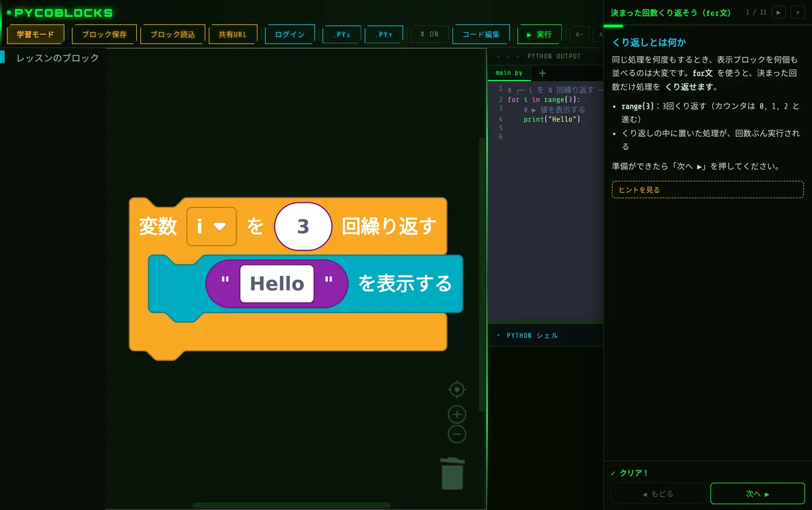Click ヒントを見る to show hint
812x510 pixels.
pos(708,190)
